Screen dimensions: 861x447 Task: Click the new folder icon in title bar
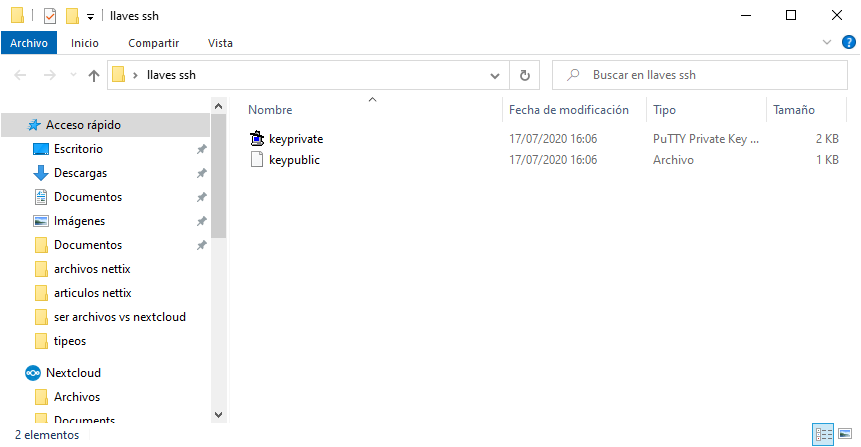pyautogui.click(x=72, y=16)
